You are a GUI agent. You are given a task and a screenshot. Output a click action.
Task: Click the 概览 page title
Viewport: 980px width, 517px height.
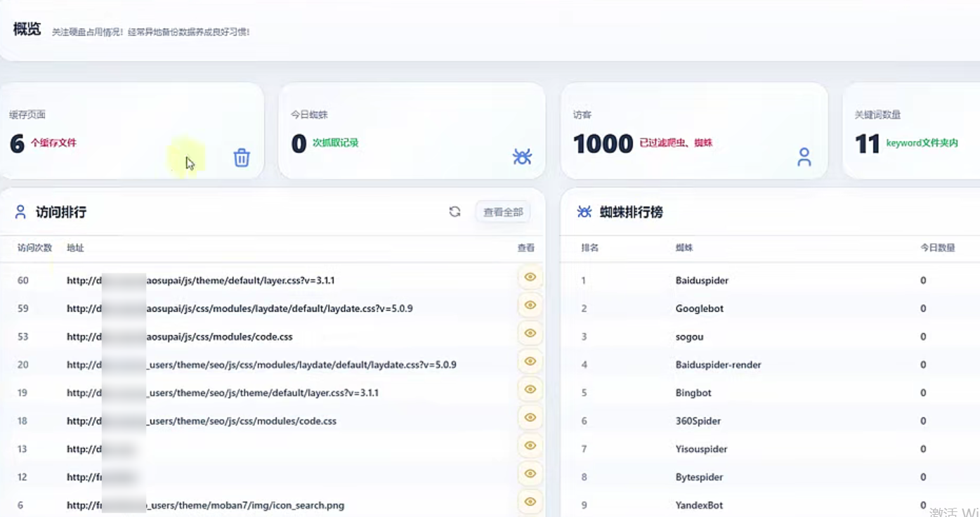[x=27, y=30]
